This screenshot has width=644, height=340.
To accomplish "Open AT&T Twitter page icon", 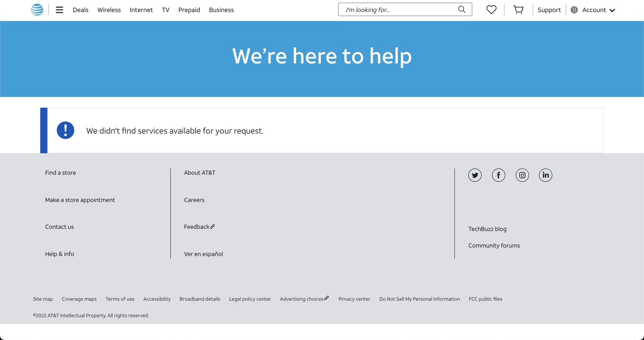I will click(475, 175).
